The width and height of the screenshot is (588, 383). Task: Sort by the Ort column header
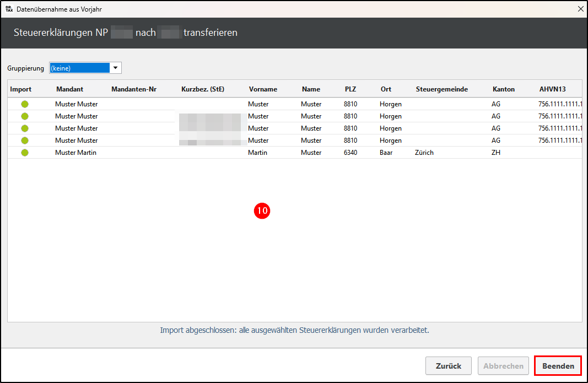tap(386, 89)
